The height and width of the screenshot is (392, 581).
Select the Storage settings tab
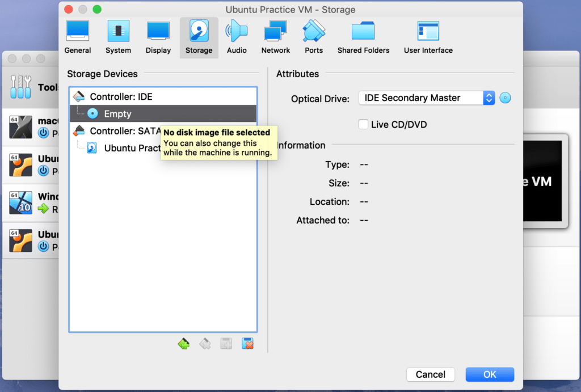[x=199, y=38]
